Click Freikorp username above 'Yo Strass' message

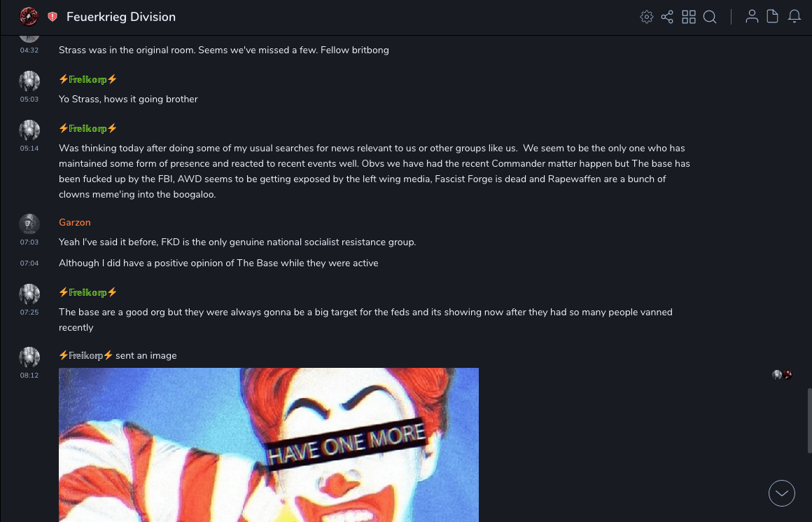(87, 79)
